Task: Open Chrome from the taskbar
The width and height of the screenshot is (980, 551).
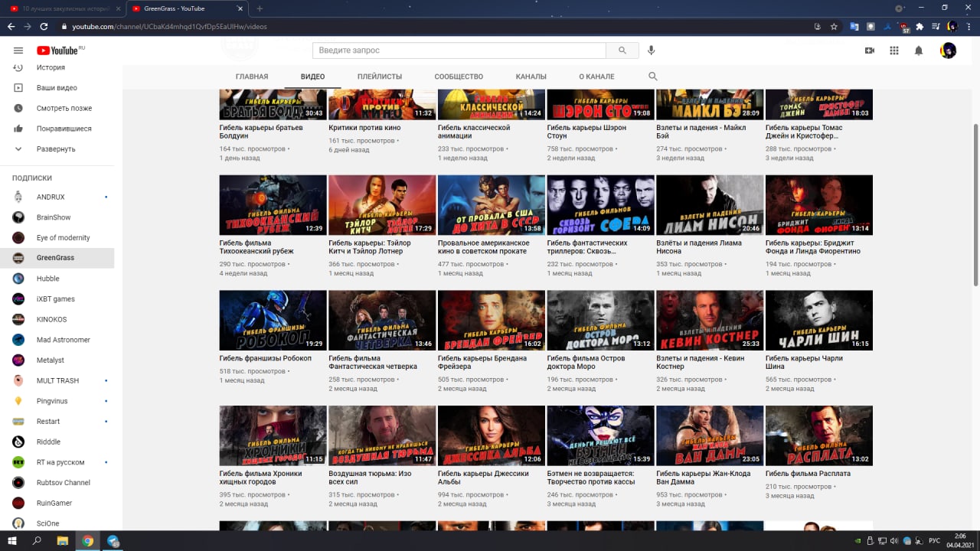Action: [88, 540]
